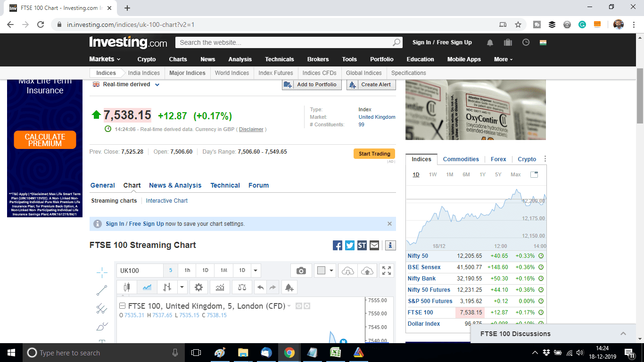Open the Forum tab
644x362 pixels.
coord(258,185)
